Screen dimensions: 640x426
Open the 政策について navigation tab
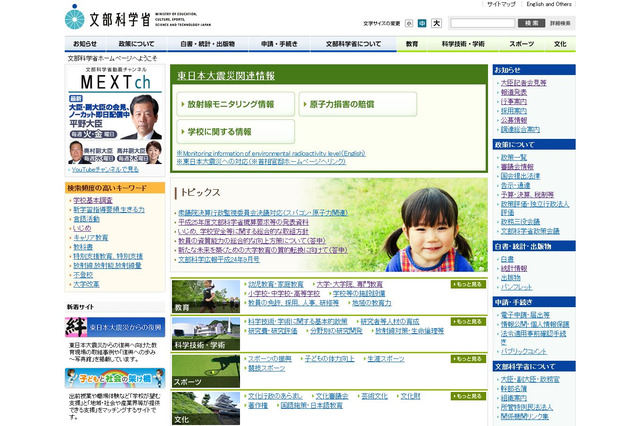tap(136, 44)
